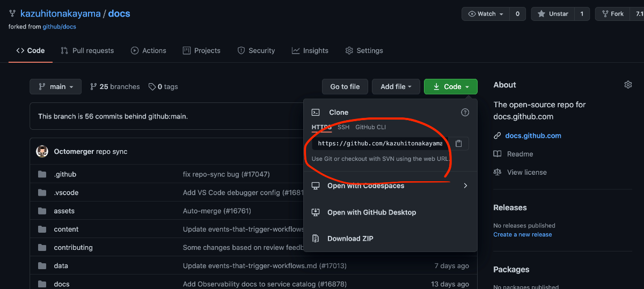The height and width of the screenshot is (289, 644).
Task: Click the scales icon beside View license
Action: [497, 172]
